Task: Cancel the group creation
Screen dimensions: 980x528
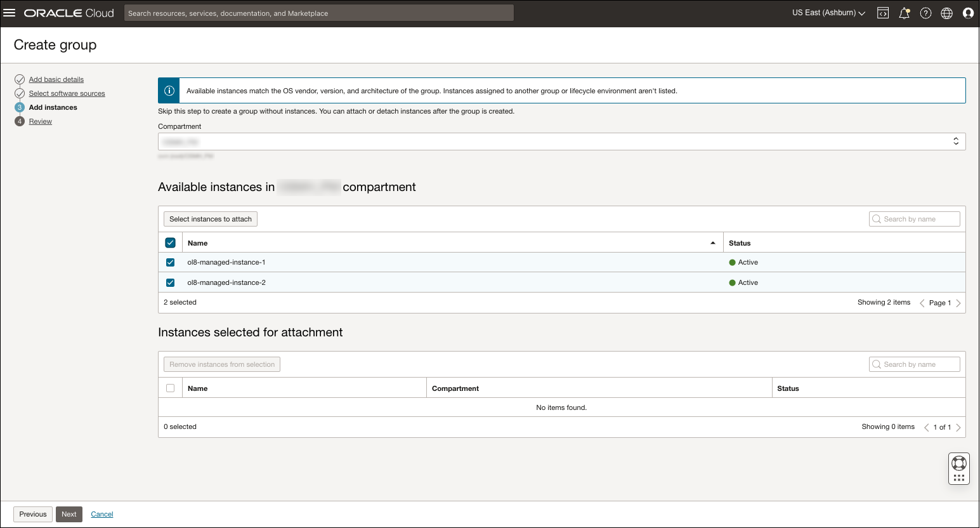Action: [x=101, y=514]
